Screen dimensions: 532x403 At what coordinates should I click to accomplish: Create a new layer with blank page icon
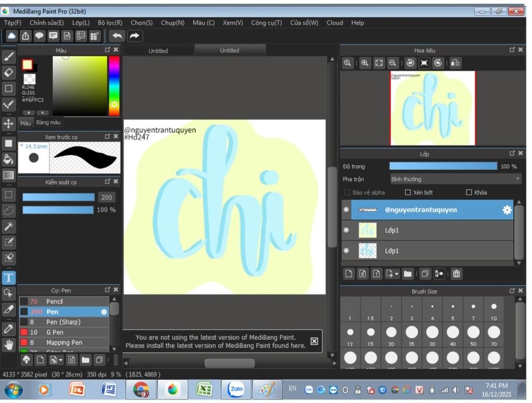coord(349,274)
